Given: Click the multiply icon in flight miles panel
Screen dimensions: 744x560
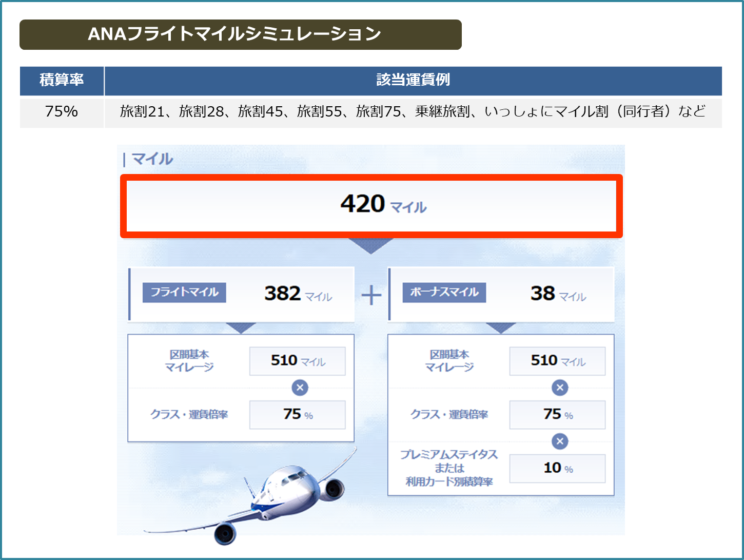Looking at the screenshot, I should [x=300, y=388].
